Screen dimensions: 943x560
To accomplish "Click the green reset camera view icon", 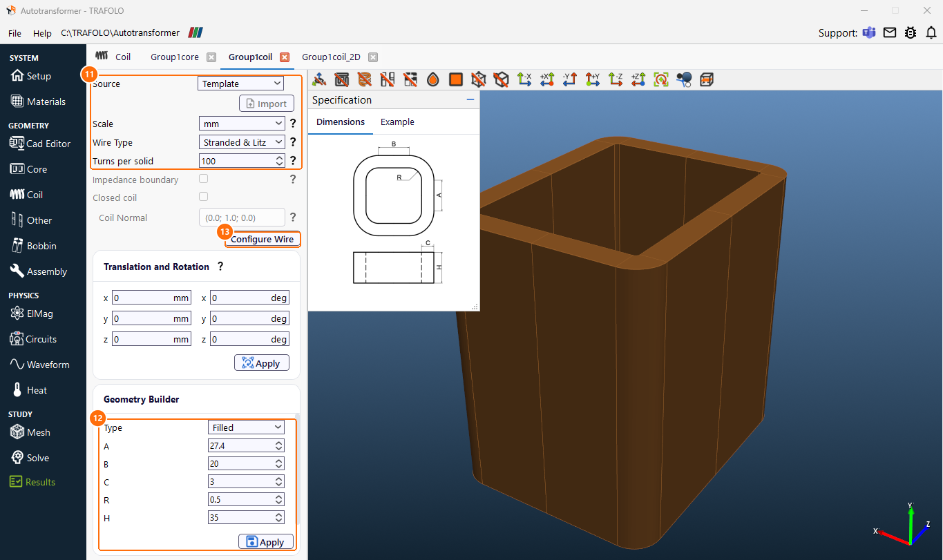I will [661, 79].
